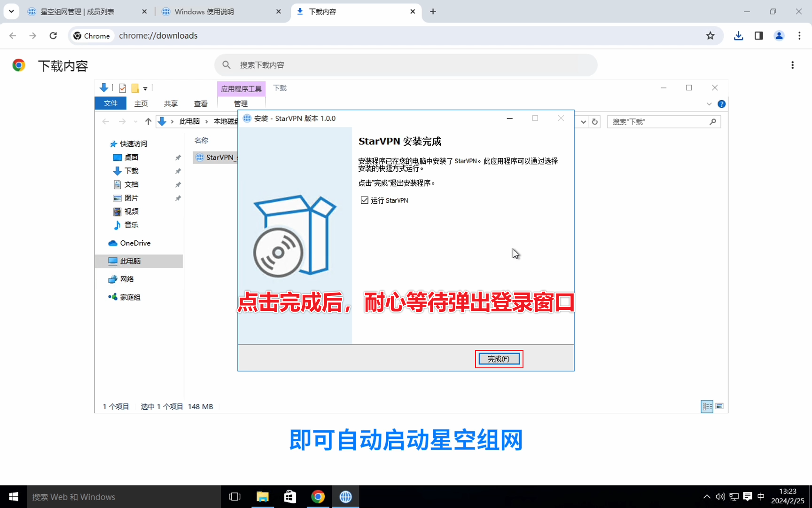Image resolution: width=812 pixels, height=508 pixels.
Task: Click the 搜索下载内容 search field
Action: (406, 65)
